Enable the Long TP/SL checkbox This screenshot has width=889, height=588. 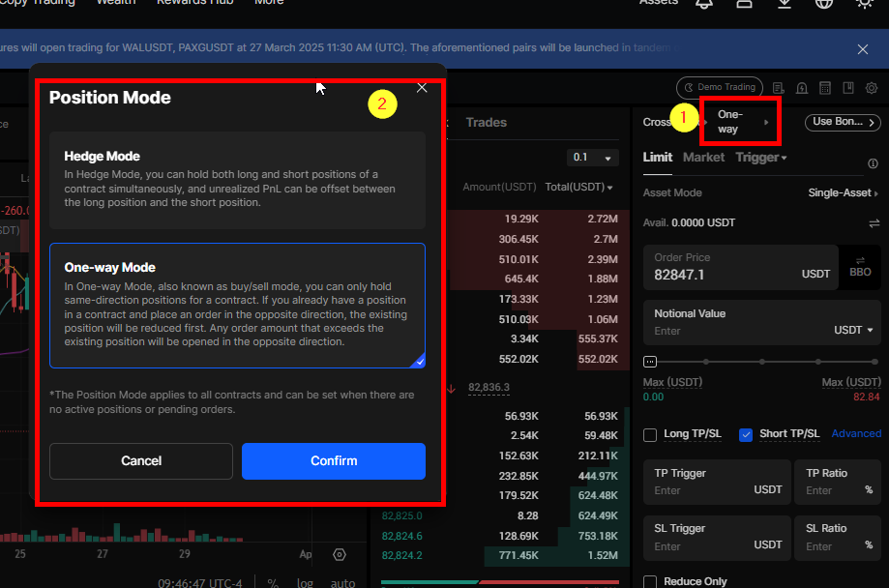(651, 434)
